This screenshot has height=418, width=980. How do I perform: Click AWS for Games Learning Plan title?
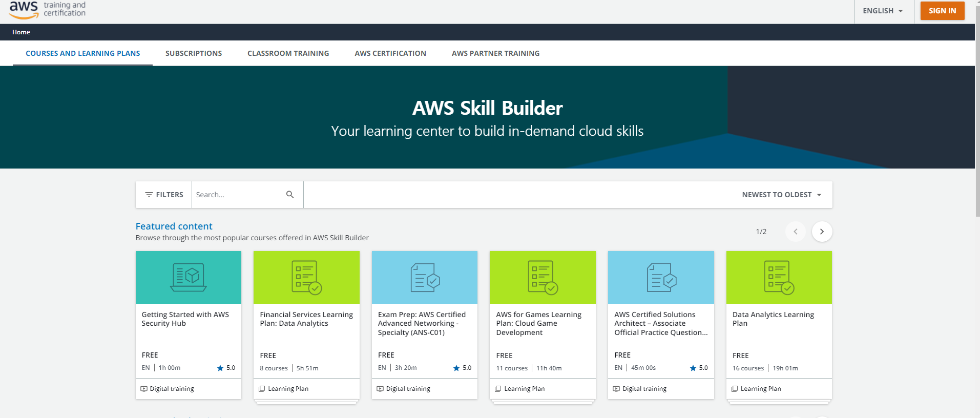tap(539, 324)
